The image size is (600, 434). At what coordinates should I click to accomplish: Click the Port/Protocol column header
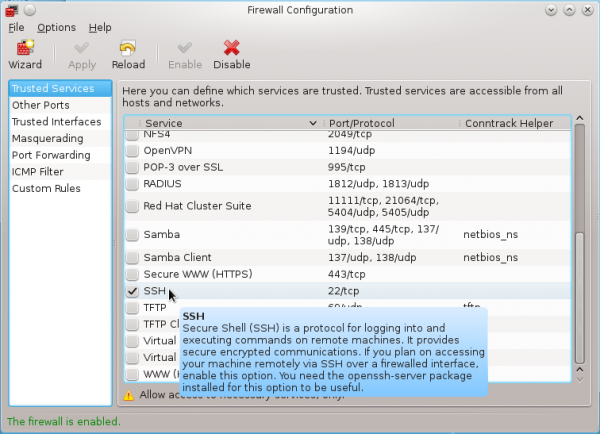(x=392, y=123)
